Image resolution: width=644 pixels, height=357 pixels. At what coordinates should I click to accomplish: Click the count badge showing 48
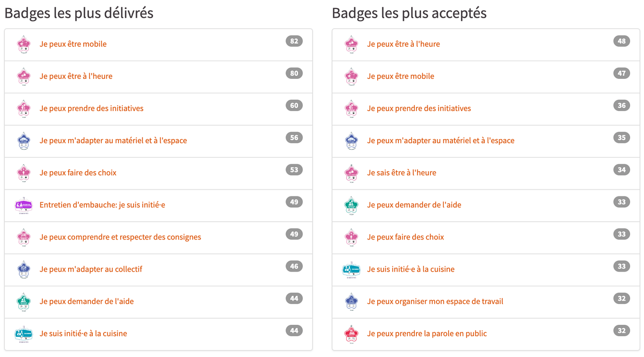tap(621, 41)
